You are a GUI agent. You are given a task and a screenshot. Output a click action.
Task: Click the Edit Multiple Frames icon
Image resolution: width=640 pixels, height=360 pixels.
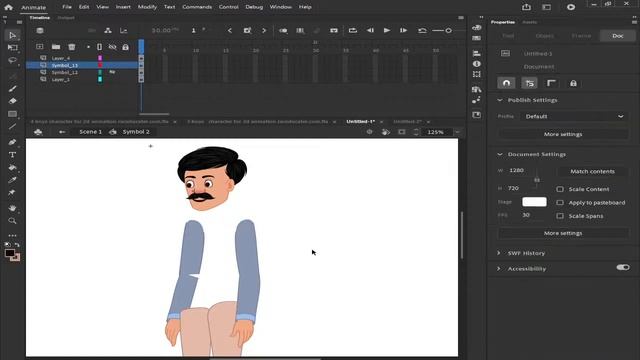300,31
